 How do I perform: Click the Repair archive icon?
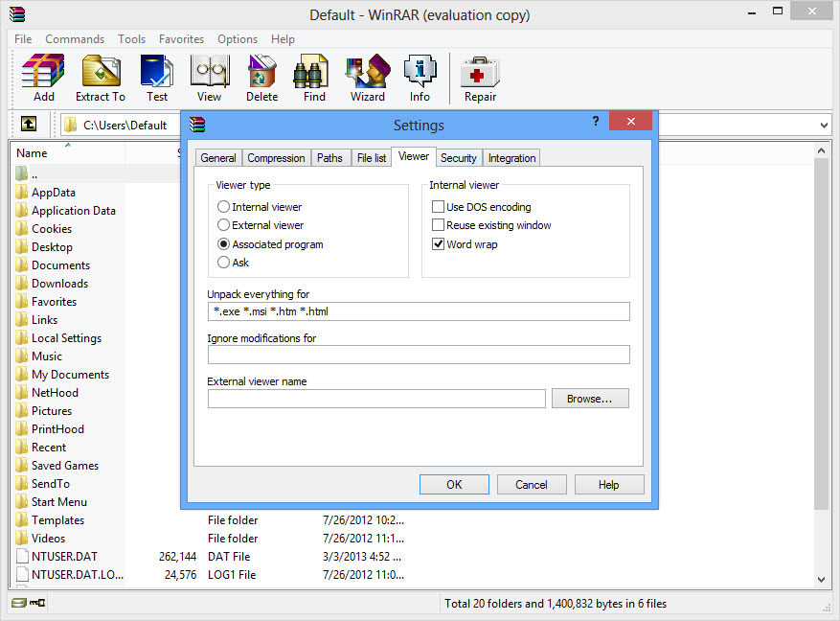point(479,77)
